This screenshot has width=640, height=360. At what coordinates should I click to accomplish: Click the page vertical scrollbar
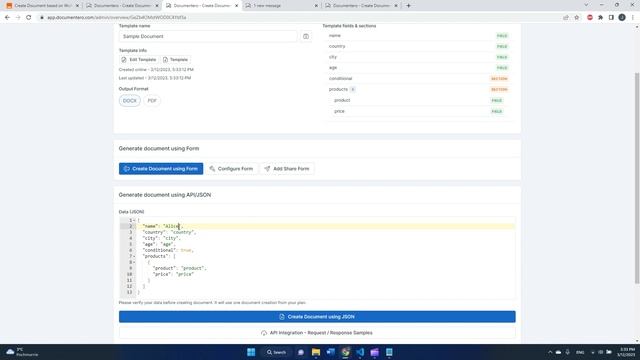[x=637, y=178]
